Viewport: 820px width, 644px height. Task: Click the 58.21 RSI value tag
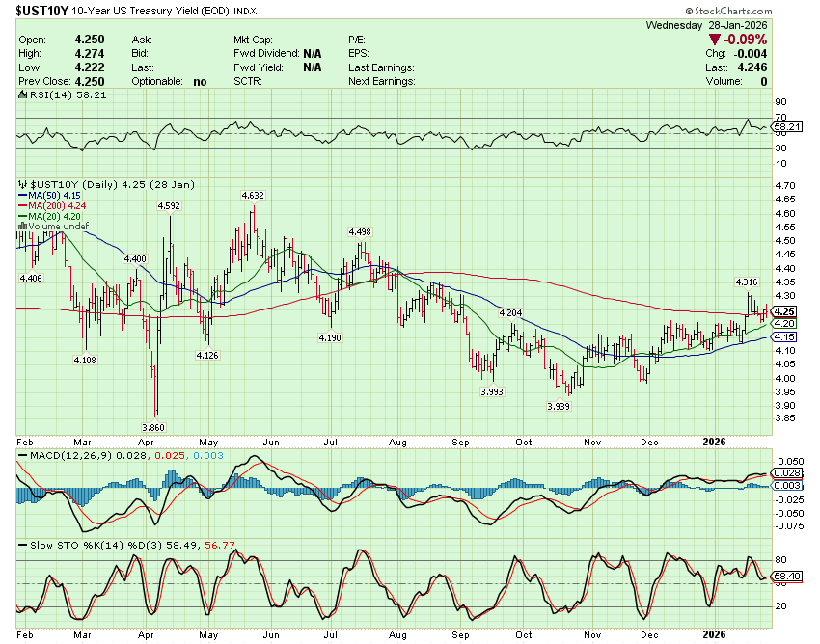[787, 126]
